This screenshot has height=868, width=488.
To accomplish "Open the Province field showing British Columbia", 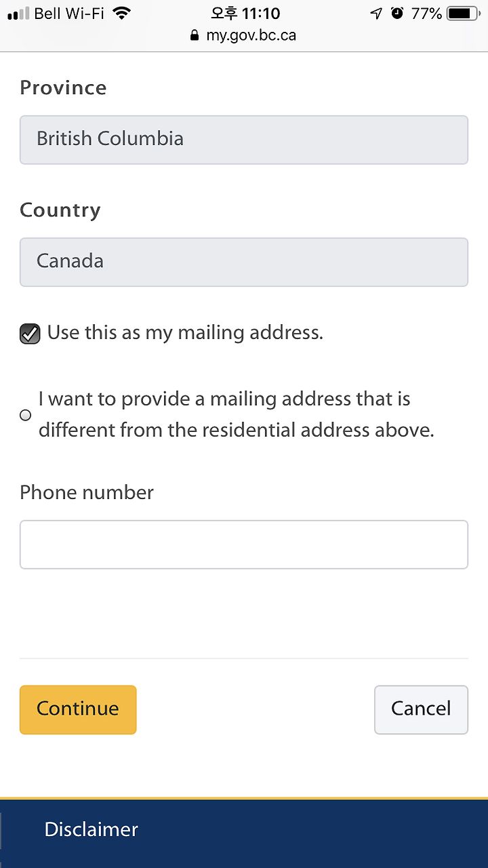I will point(244,140).
